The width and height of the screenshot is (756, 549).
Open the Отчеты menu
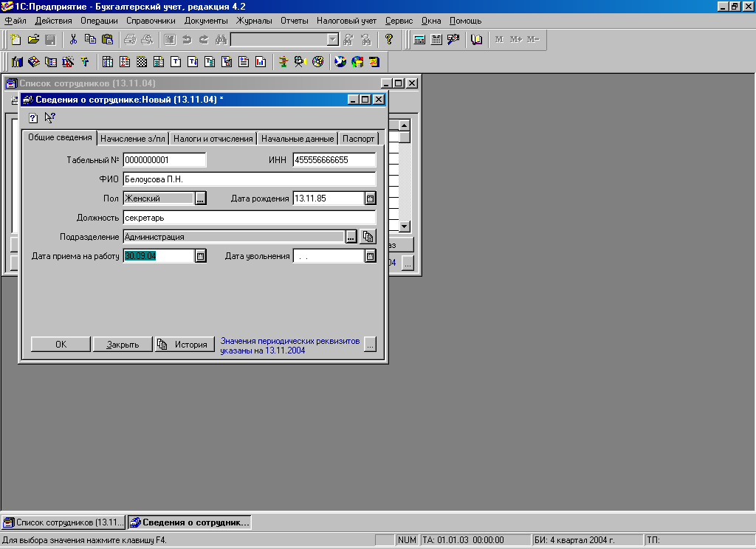point(294,21)
